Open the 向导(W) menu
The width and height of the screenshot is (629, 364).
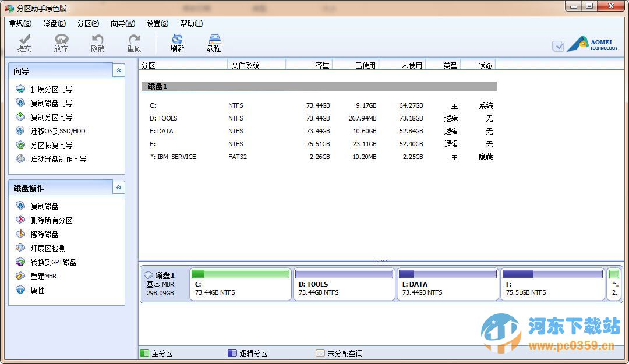(123, 23)
